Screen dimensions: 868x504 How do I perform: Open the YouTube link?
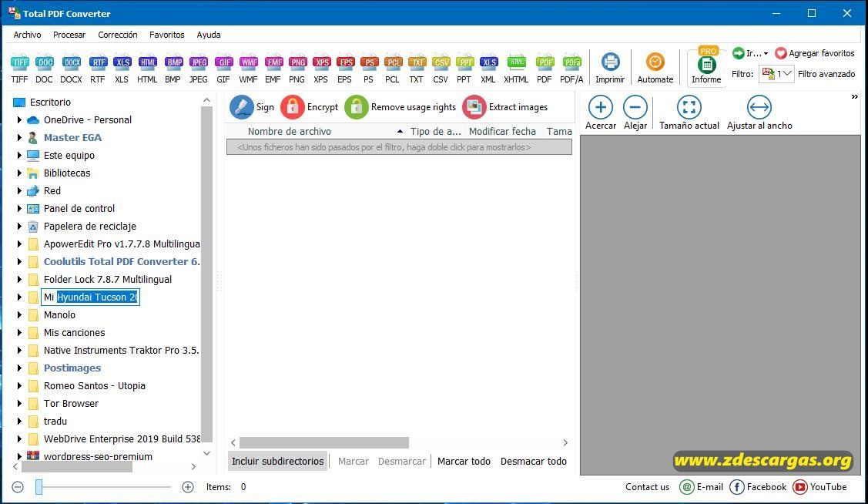point(819,487)
